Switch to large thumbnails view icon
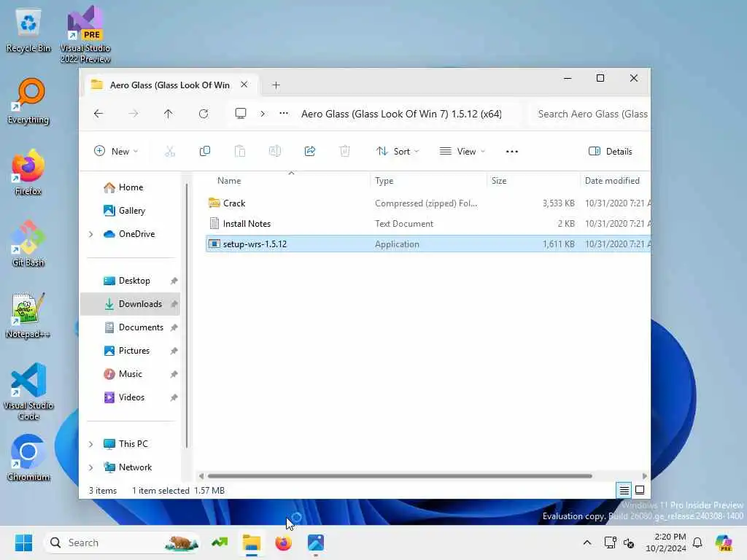Viewport: 747px width, 560px height. pos(640,490)
